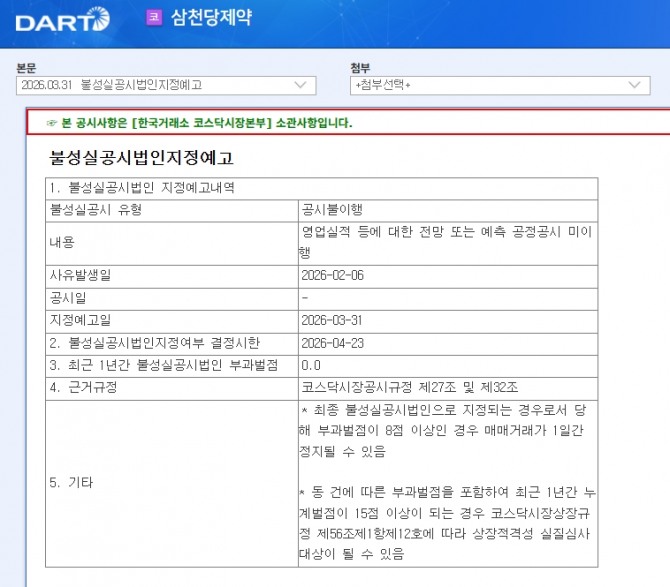Click the '본문' label above dropdown
Viewport: 670px width, 587px height.
coord(26,68)
